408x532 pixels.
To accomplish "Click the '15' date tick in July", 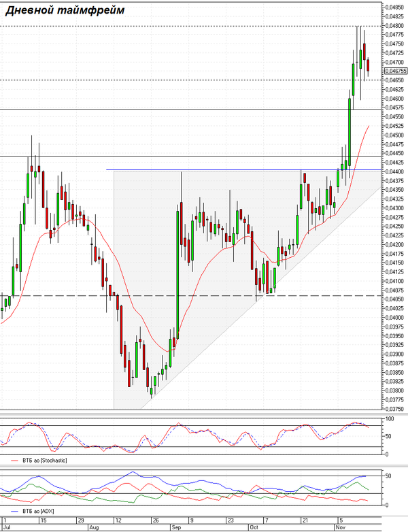I will [44, 520].
